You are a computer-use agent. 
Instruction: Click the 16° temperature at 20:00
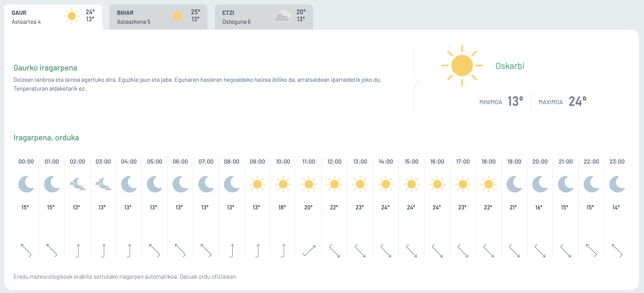pyautogui.click(x=539, y=207)
